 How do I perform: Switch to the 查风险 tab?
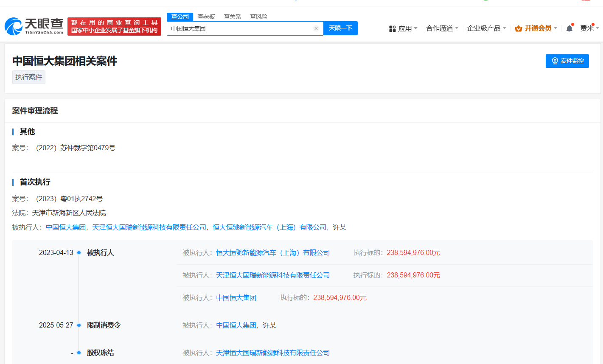click(x=258, y=17)
